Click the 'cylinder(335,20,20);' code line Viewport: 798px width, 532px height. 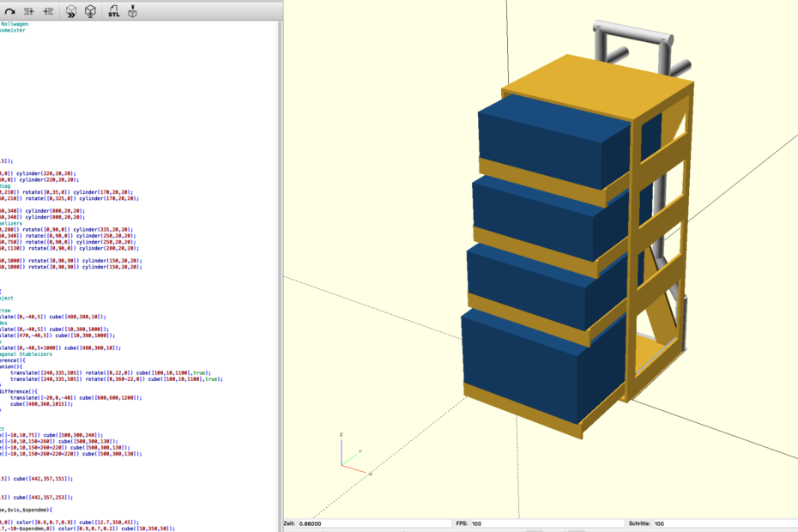[103, 230]
